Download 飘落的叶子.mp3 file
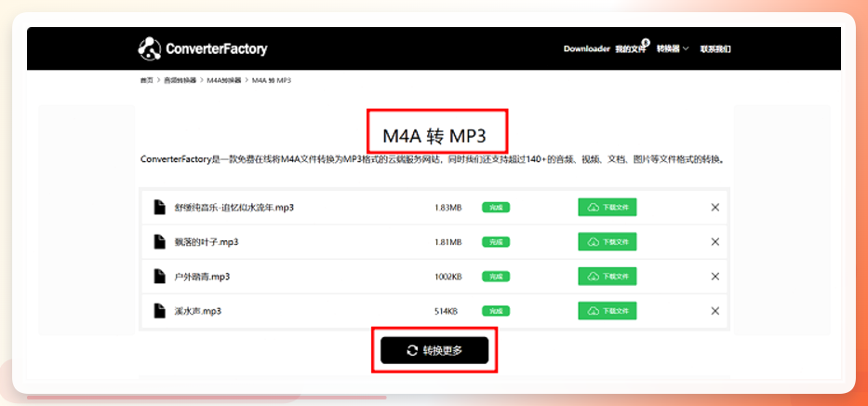This screenshot has width=868, height=406. point(608,241)
